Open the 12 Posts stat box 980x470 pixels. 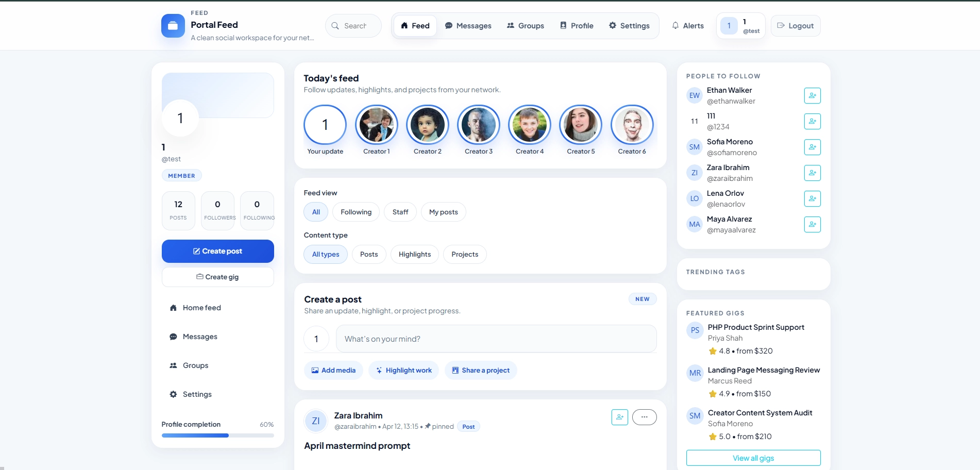point(178,210)
